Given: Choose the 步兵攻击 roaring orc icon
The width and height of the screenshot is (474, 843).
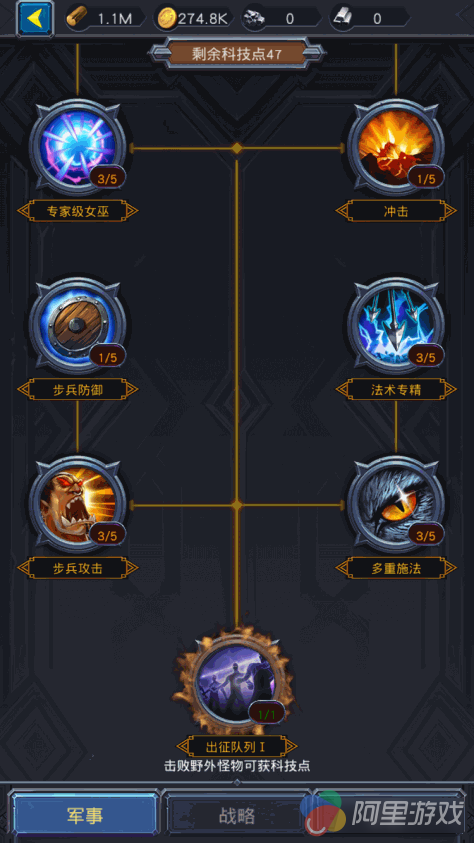Looking at the screenshot, I should tap(77, 504).
